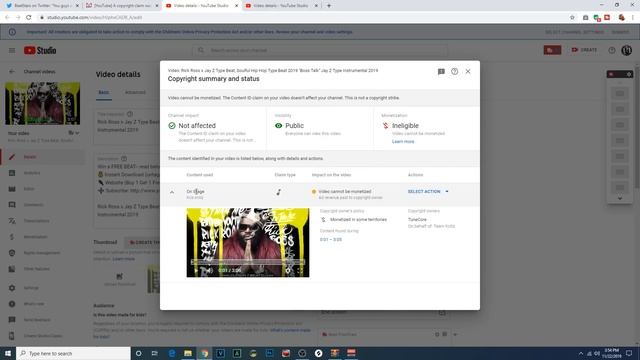Image resolution: width=640 pixels, height=360 pixels.
Task: Click the preview video progress bar
Action: (x=248, y=262)
